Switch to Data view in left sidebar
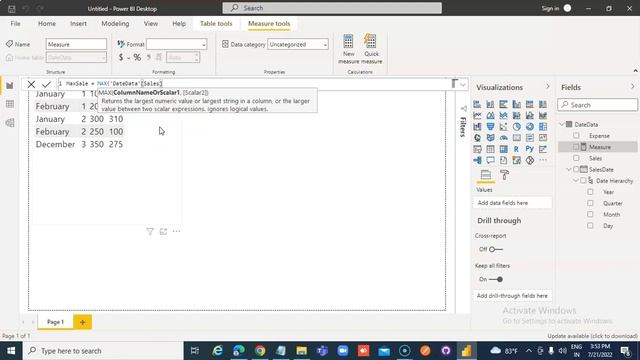 pyautogui.click(x=10, y=104)
